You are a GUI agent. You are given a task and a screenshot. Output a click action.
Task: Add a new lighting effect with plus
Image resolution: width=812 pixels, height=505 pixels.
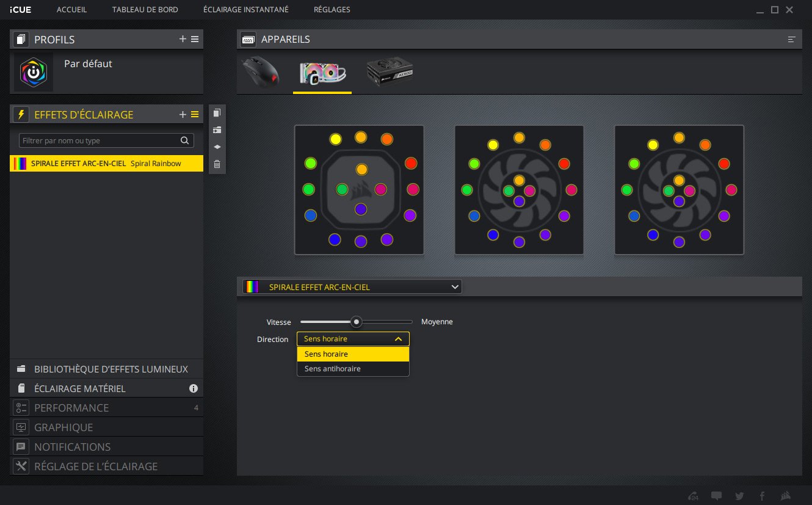183,114
